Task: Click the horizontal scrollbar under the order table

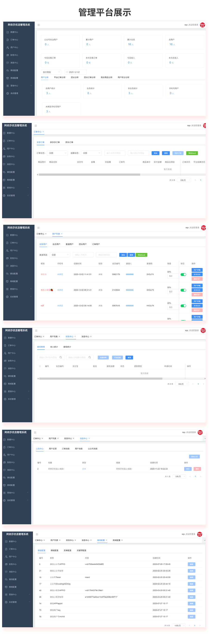Action: [89, 175]
